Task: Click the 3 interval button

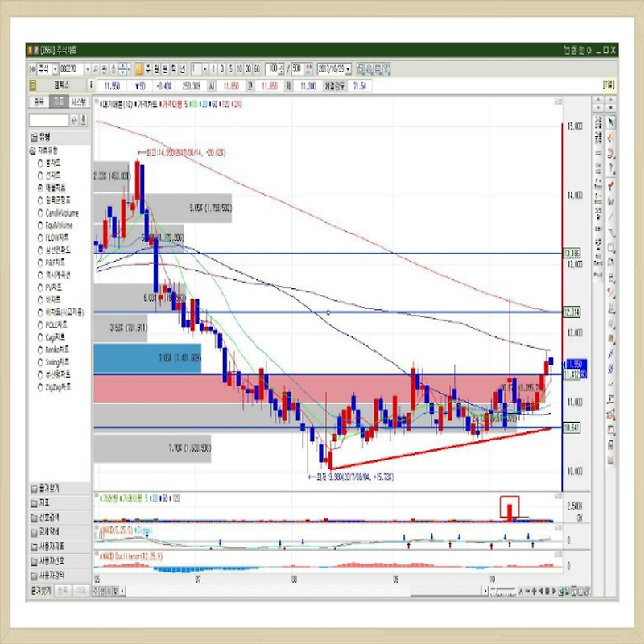Action: (222, 69)
